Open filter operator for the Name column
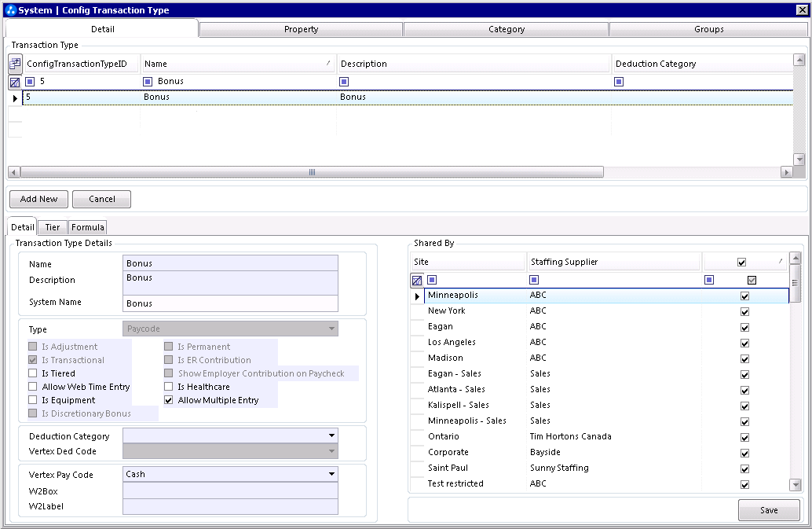This screenshot has width=812, height=529. [x=148, y=81]
